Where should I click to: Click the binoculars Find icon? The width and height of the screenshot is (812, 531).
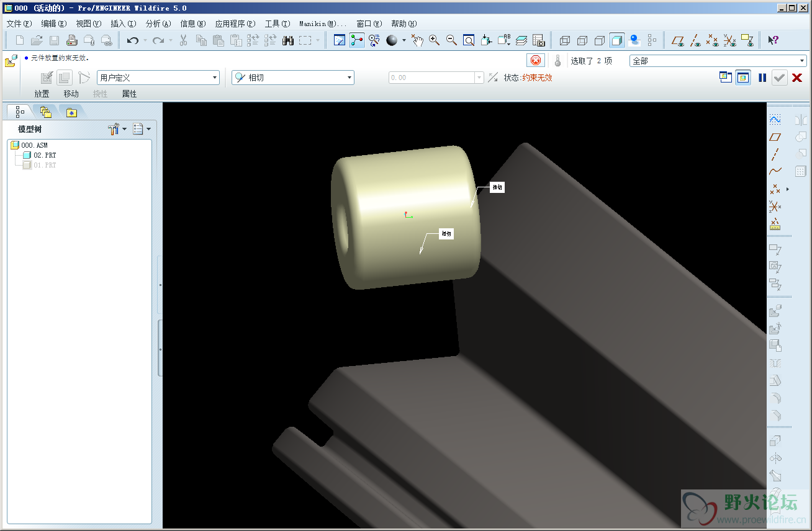288,40
